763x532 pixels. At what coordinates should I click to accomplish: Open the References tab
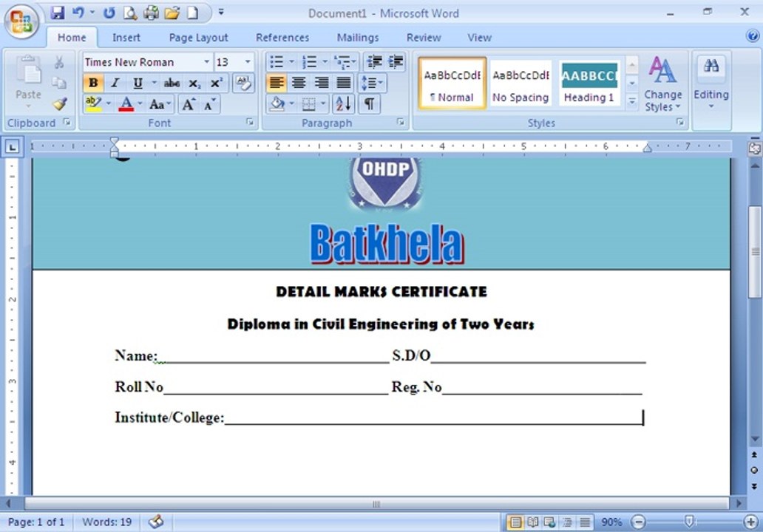click(282, 38)
